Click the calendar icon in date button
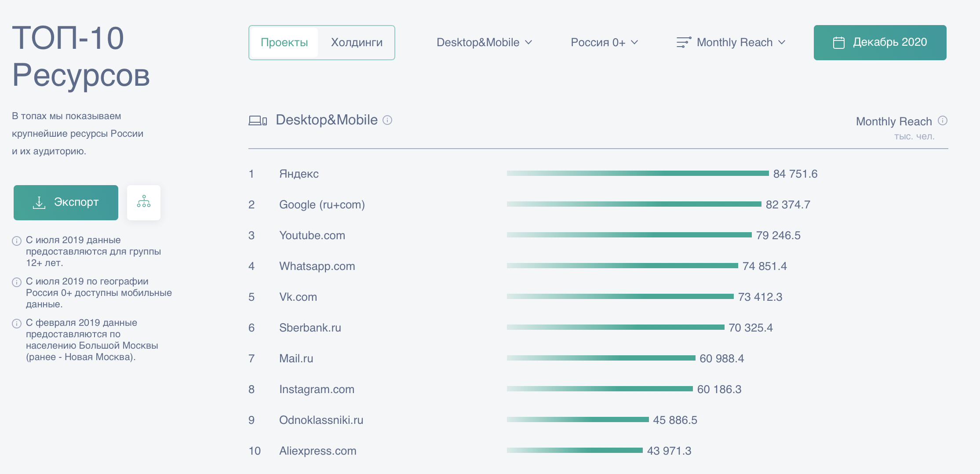Image resolution: width=980 pixels, height=474 pixels. [839, 43]
